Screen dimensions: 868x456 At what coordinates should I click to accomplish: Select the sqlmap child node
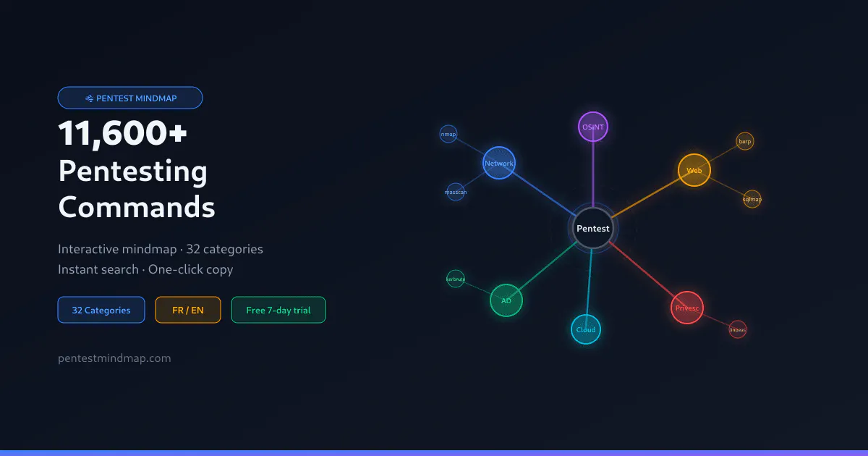point(752,199)
